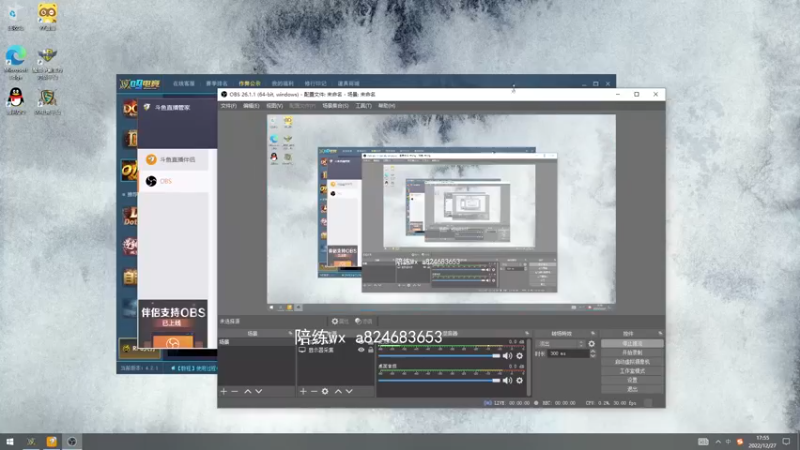Toggle 工作室模式 studio mode button
800x450 pixels.
pyautogui.click(x=632, y=371)
